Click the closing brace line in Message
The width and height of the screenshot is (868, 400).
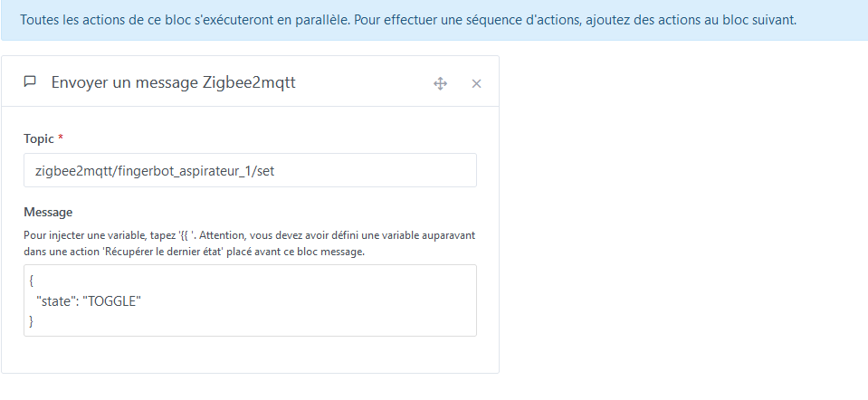click(x=32, y=320)
